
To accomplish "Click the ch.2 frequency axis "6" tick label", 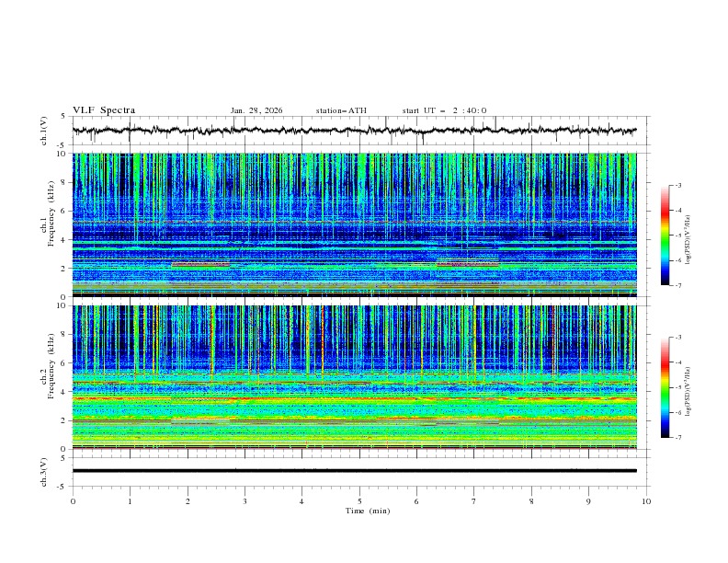I will pos(65,362).
